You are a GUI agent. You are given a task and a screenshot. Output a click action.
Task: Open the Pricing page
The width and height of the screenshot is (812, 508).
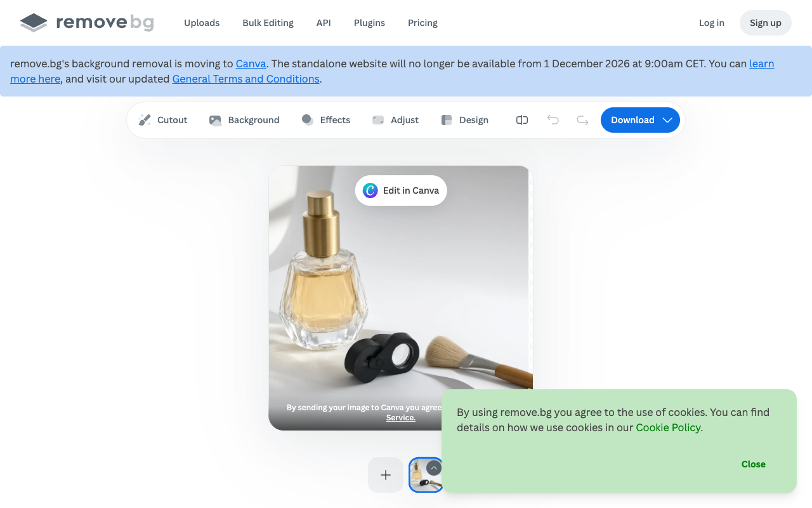(422, 23)
